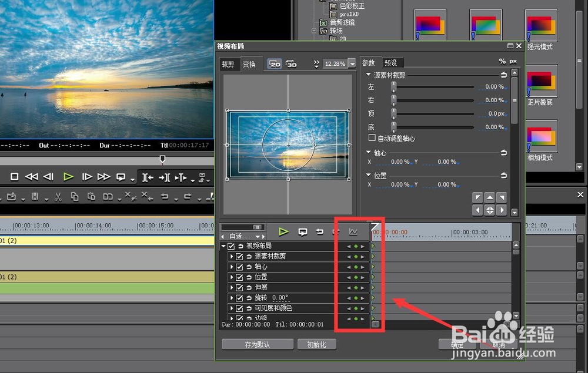Image resolution: width=588 pixels, height=373 pixels.
Task: Undo last action in main toolbar
Action: pyautogui.click(x=164, y=196)
